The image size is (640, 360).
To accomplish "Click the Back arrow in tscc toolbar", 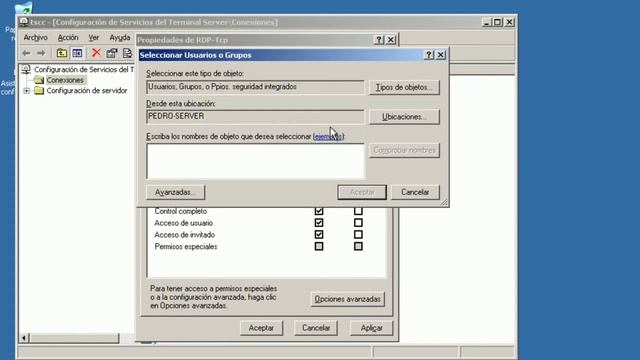I will coord(26,53).
